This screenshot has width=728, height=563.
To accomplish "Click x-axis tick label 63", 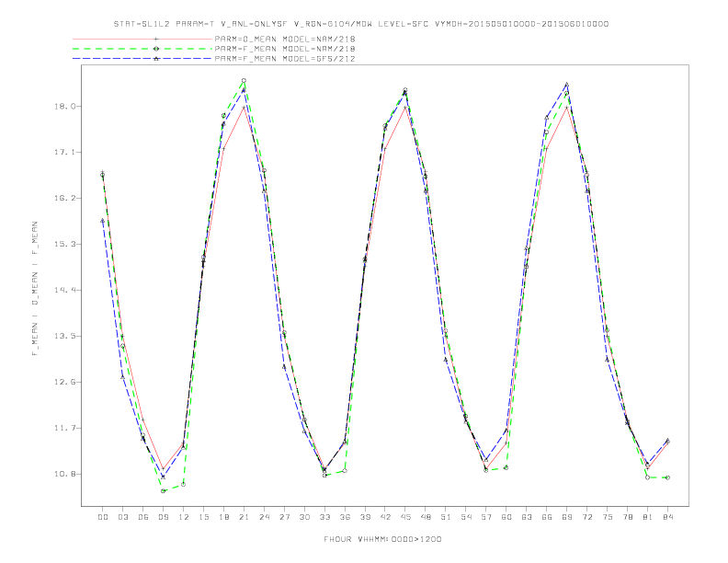I will click(x=527, y=517).
